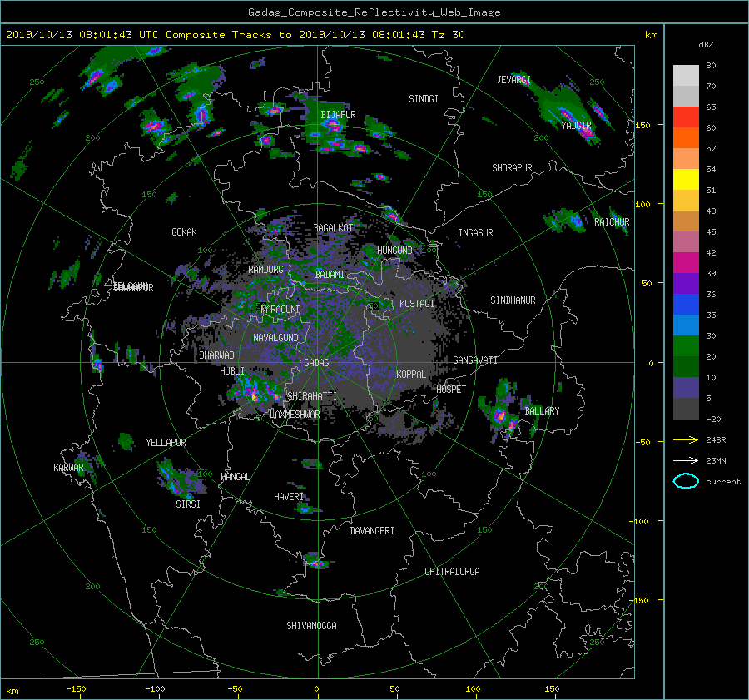The height and width of the screenshot is (700, 749).
Task: Click the SHORAPUR city label
Action: (x=512, y=168)
